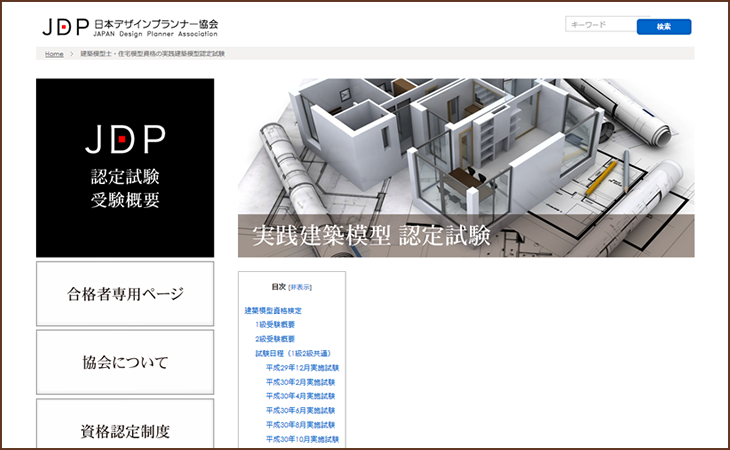Select 平成29年12月実施試験 link
Screen dimensions: 730x450
301,368
